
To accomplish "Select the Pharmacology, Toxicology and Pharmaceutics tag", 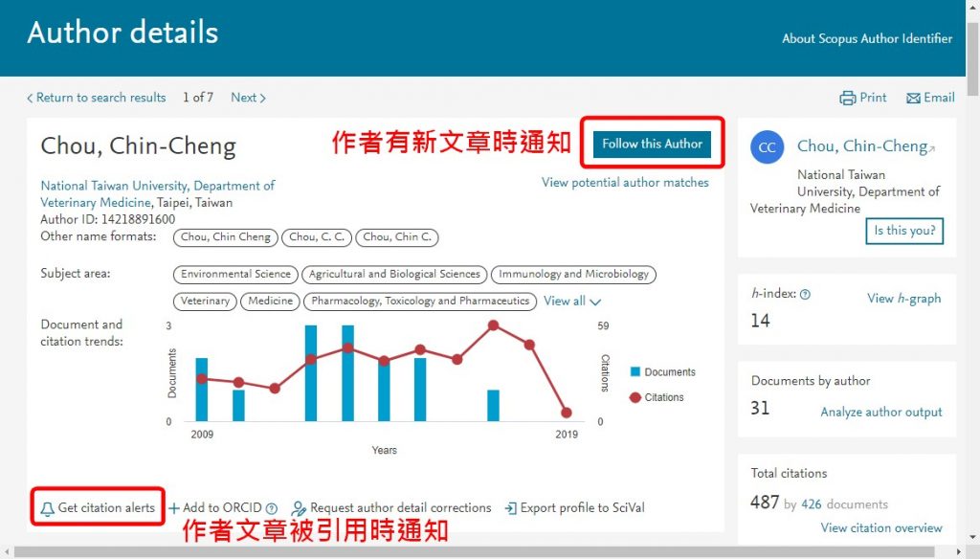I will coord(420,301).
